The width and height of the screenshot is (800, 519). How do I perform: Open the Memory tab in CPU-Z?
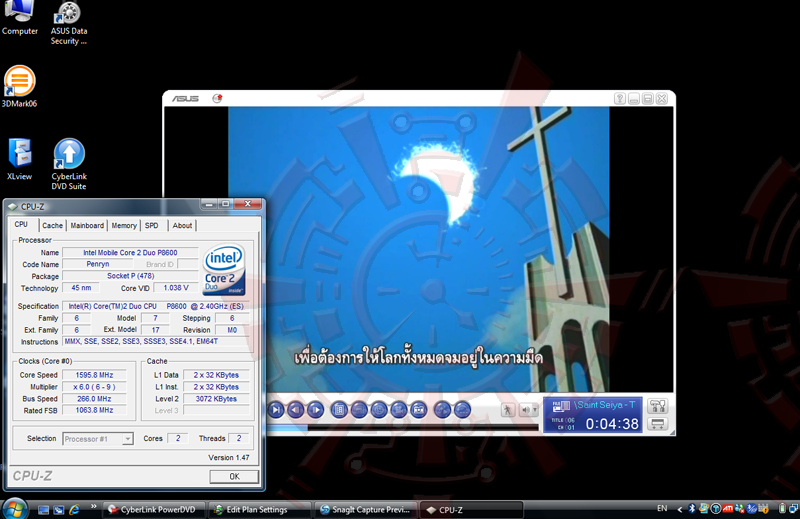tap(124, 225)
